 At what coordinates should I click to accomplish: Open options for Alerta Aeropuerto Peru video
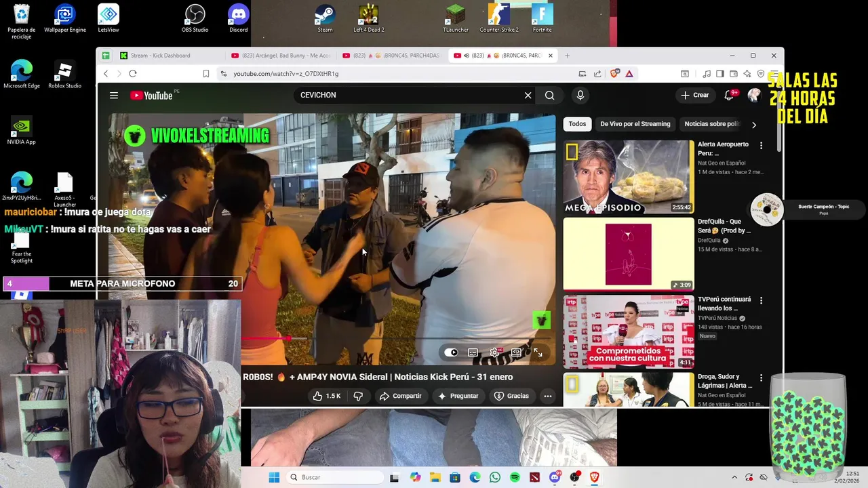[x=761, y=146]
